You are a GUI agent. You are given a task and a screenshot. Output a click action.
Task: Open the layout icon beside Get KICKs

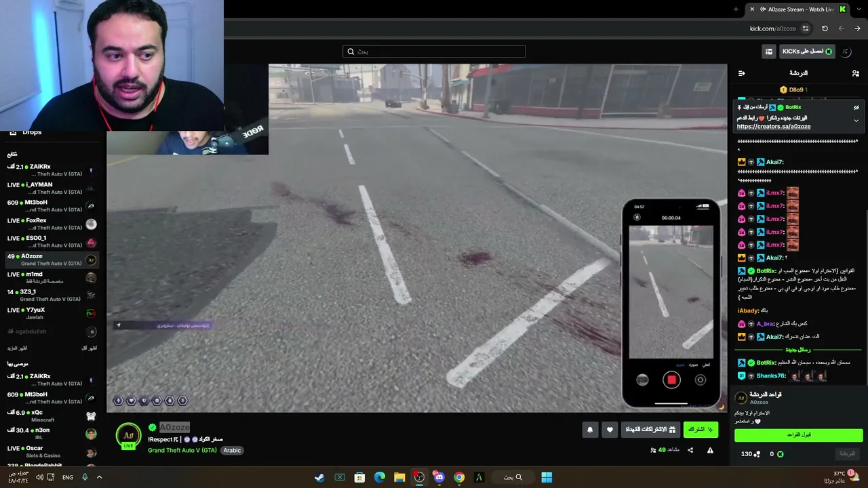point(769,52)
